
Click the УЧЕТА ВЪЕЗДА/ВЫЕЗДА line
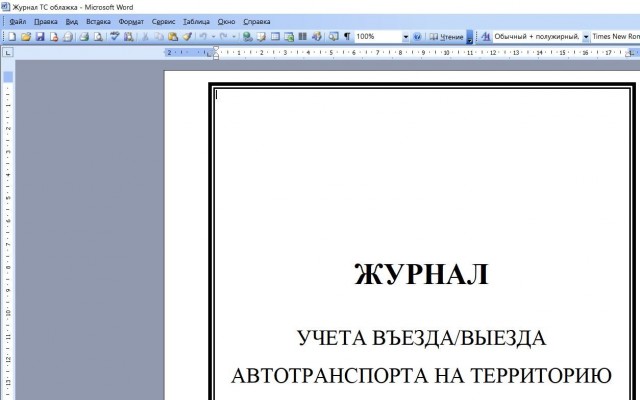pos(421,338)
